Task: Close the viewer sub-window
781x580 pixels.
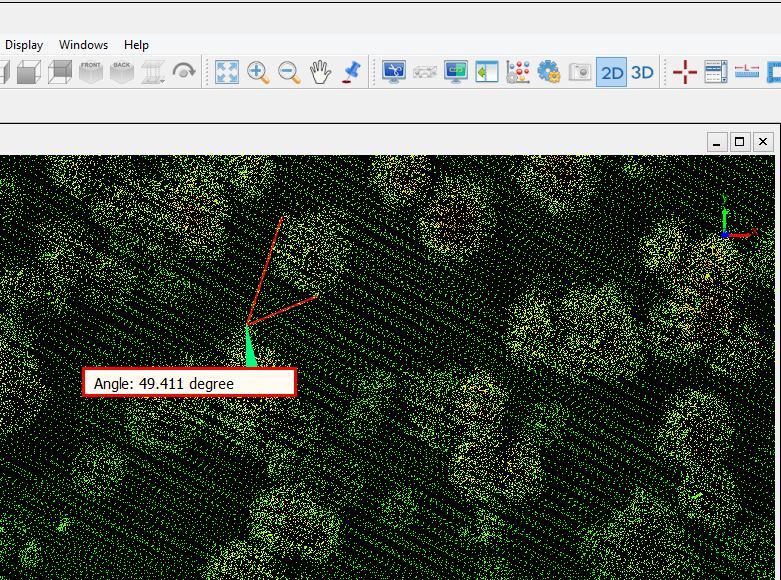Action: (763, 143)
